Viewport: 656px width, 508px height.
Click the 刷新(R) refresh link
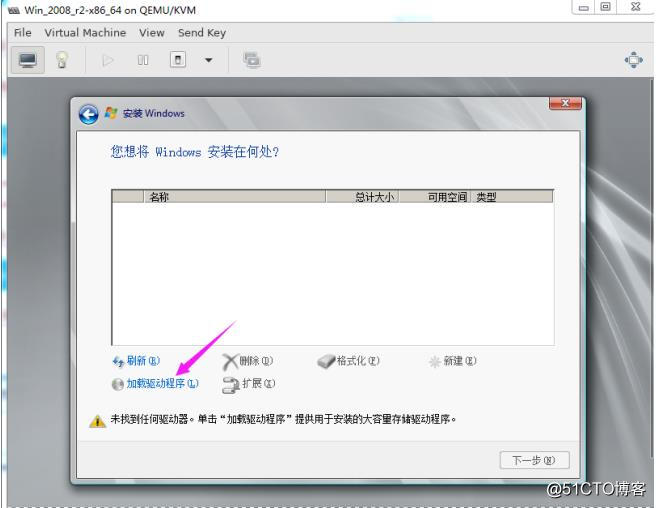(x=136, y=361)
